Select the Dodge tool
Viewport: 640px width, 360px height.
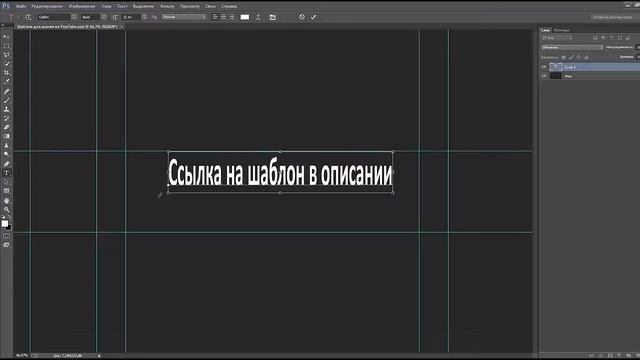tap(6, 154)
